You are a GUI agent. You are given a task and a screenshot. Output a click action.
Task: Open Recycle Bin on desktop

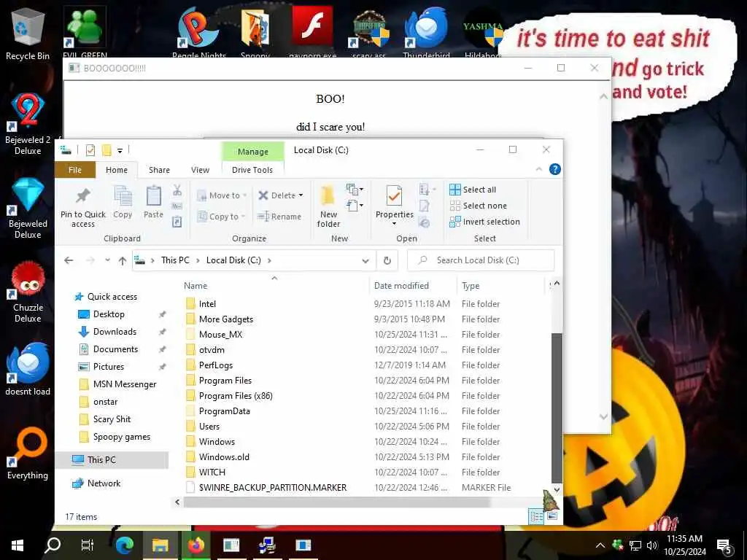28,35
